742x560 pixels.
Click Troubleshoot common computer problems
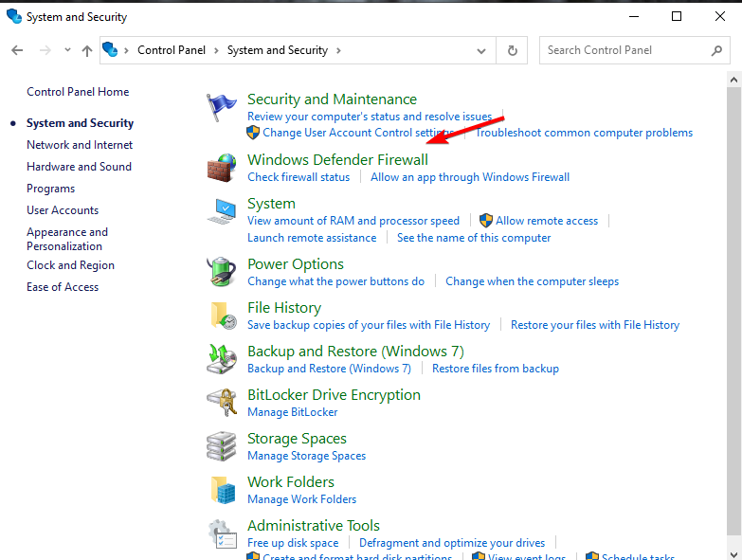click(x=584, y=133)
